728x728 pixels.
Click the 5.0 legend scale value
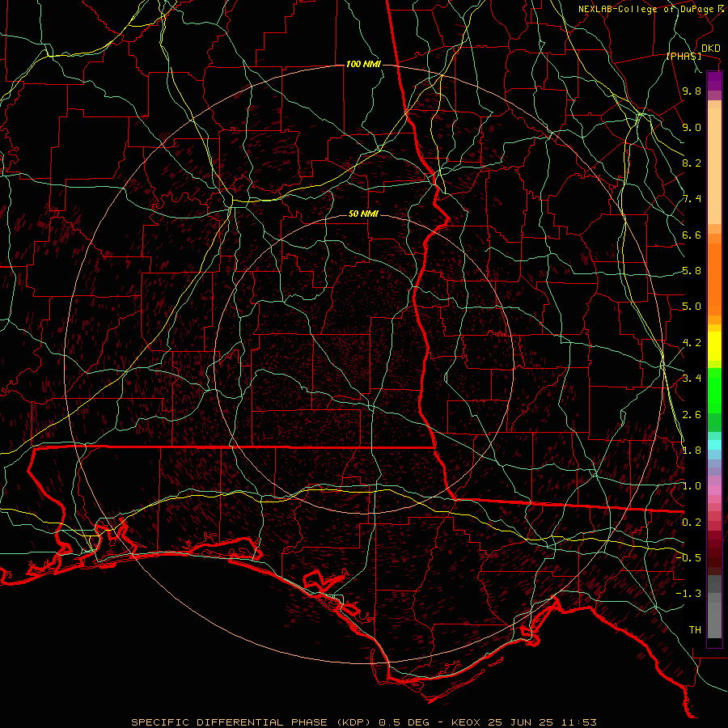click(x=692, y=307)
